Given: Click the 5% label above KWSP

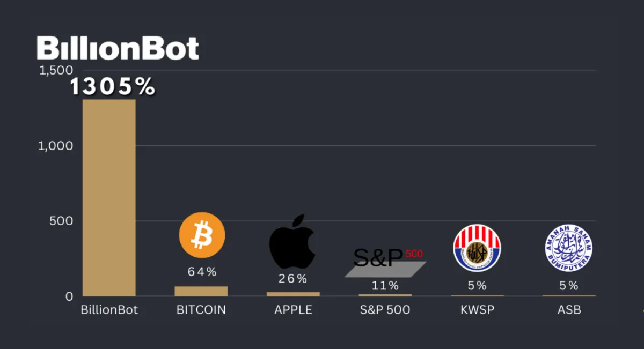Looking at the screenshot, I should click(477, 286).
